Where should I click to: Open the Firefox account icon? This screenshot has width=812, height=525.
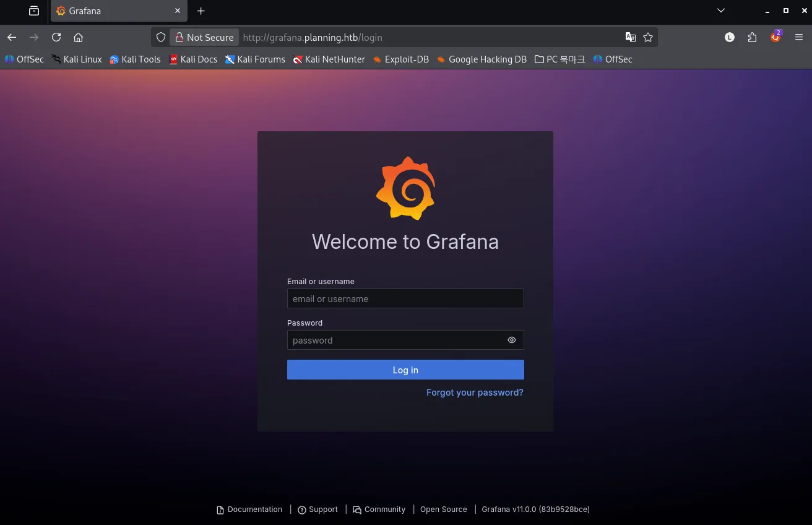730,37
